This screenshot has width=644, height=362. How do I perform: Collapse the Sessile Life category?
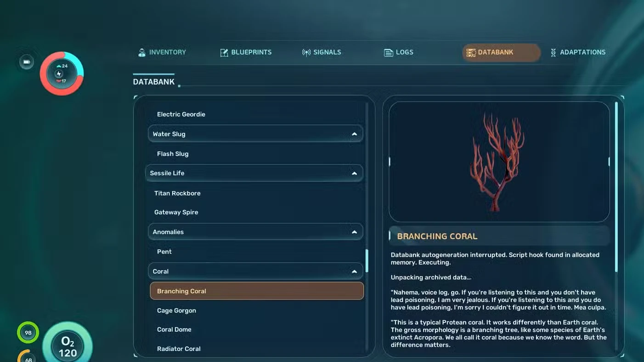[x=354, y=173]
